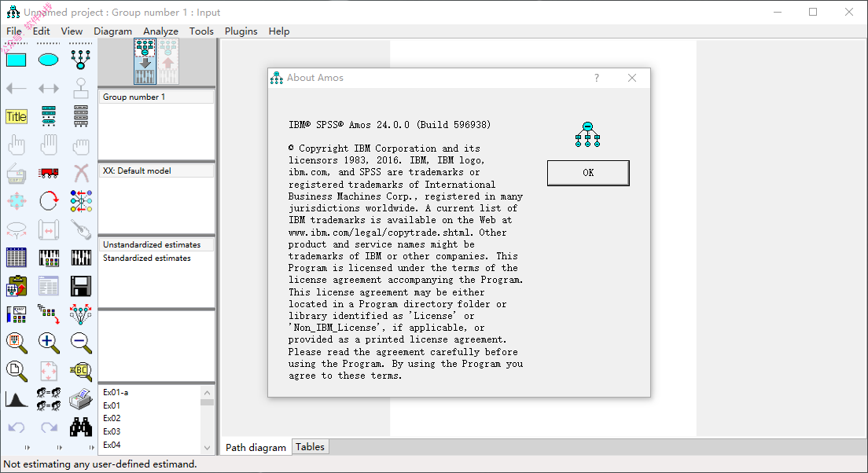Open the View menu
Screen dimensions: 868x473
coord(72,31)
